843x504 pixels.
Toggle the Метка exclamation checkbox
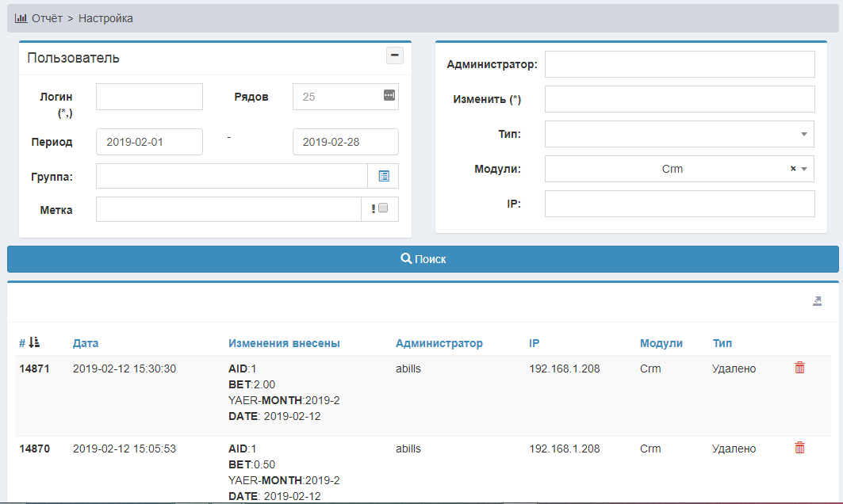click(383, 208)
